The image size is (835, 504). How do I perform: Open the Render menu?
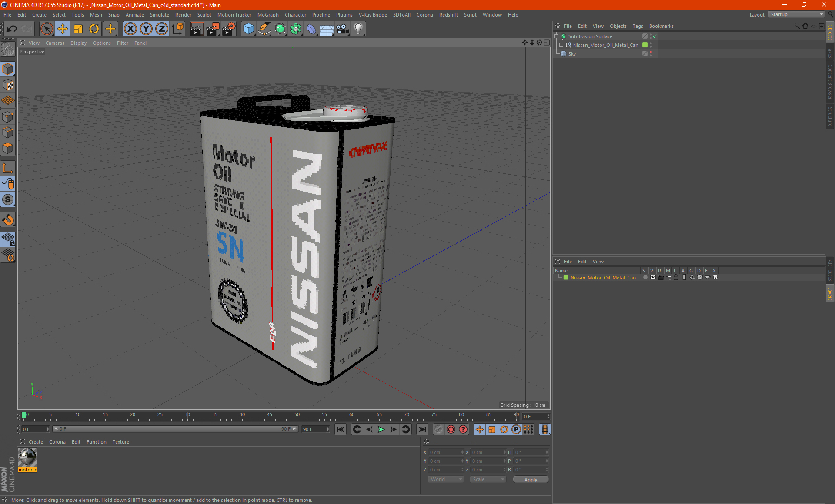(x=183, y=15)
